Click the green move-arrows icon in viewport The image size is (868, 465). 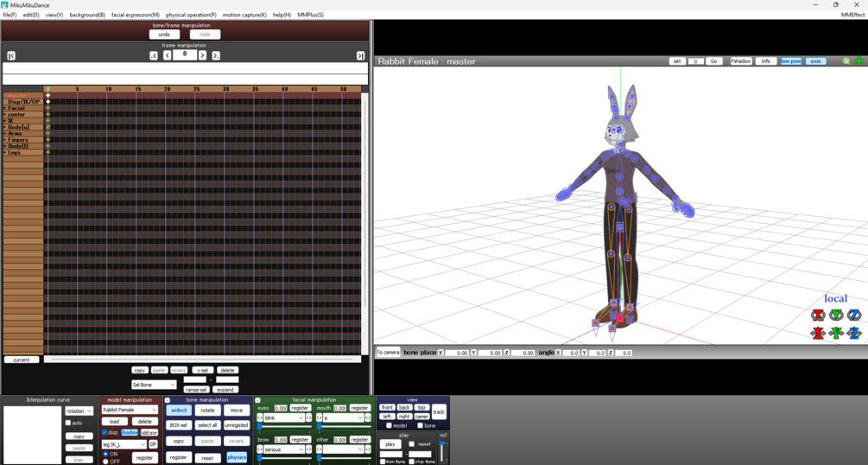click(858, 61)
